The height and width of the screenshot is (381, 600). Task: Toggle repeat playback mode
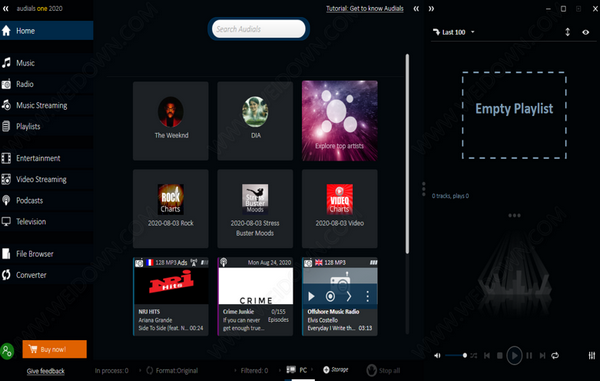pyautogui.click(x=555, y=355)
